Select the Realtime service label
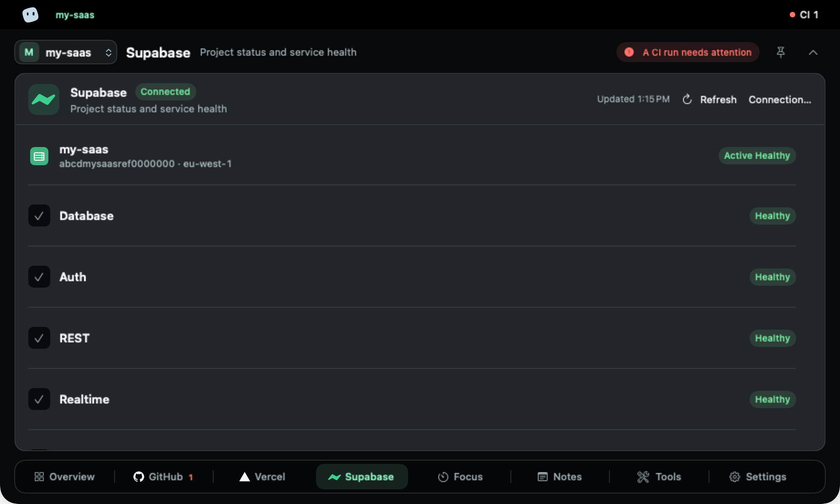The width and height of the screenshot is (840, 504). [84, 399]
